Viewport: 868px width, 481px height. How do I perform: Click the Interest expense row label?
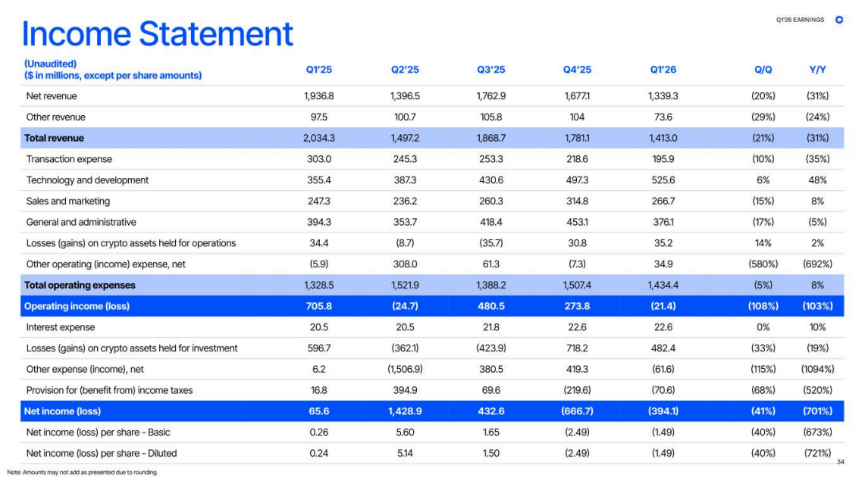point(61,327)
